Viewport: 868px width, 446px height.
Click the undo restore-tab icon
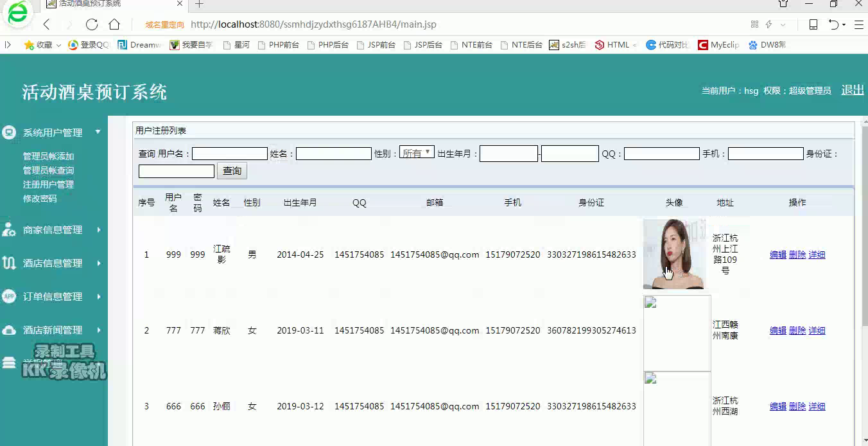pos(834,24)
